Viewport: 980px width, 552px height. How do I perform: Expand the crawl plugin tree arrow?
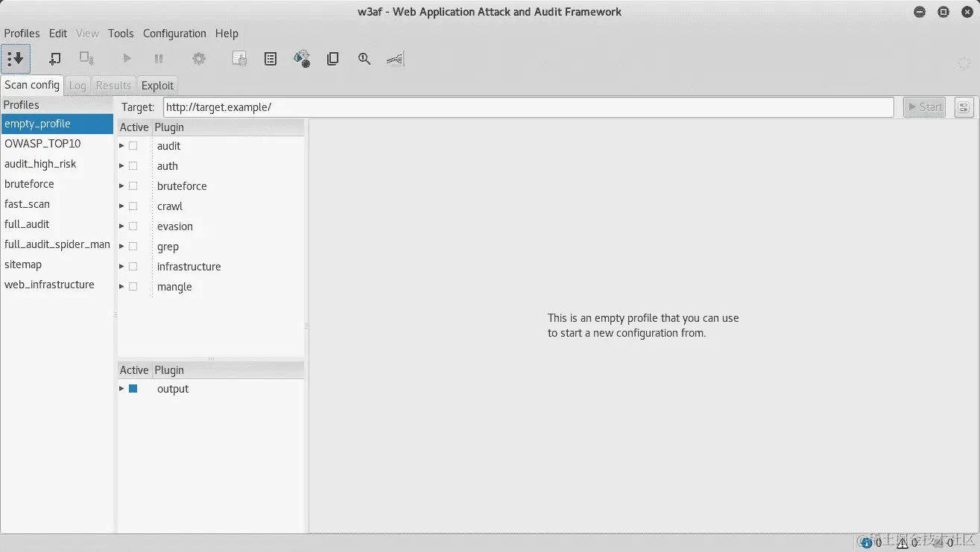point(121,206)
